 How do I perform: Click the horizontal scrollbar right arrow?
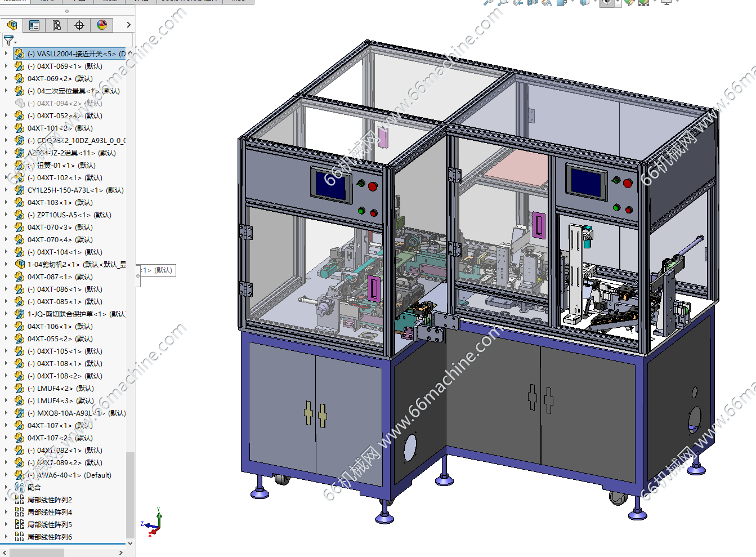point(120,552)
